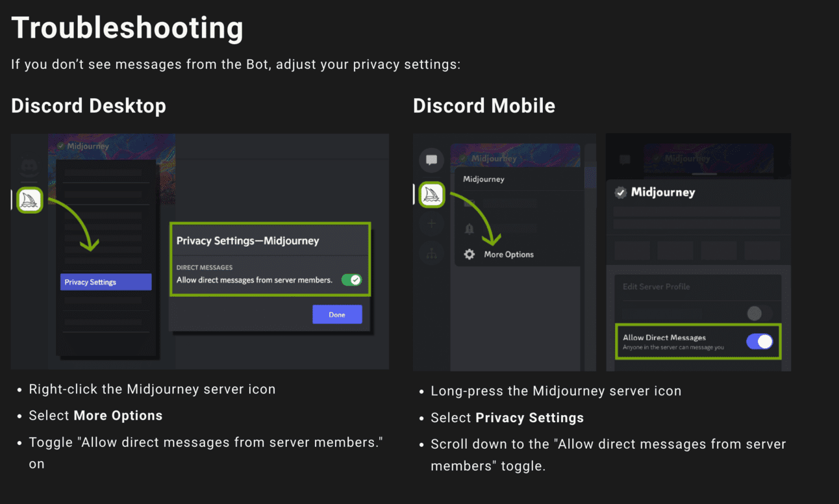Click the server hub tree icon in mobile sidebar
This screenshot has width=839, height=504.
[x=431, y=253]
